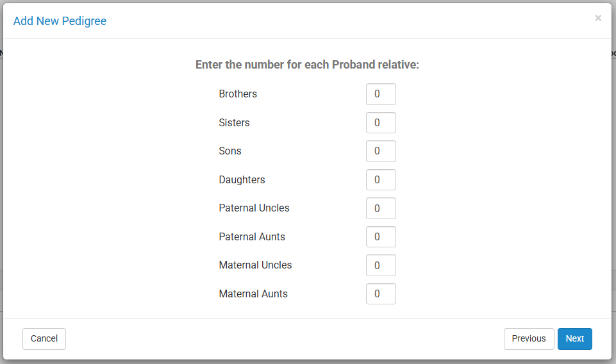Click the Paternal Aunts label text
Viewport: 616px width, 364px height.
[x=252, y=236]
